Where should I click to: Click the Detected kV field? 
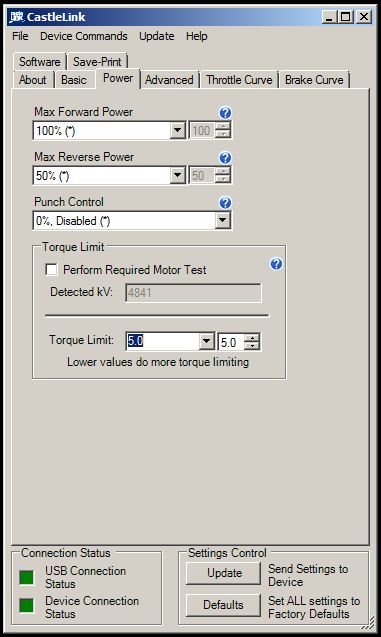[x=193, y=292]
